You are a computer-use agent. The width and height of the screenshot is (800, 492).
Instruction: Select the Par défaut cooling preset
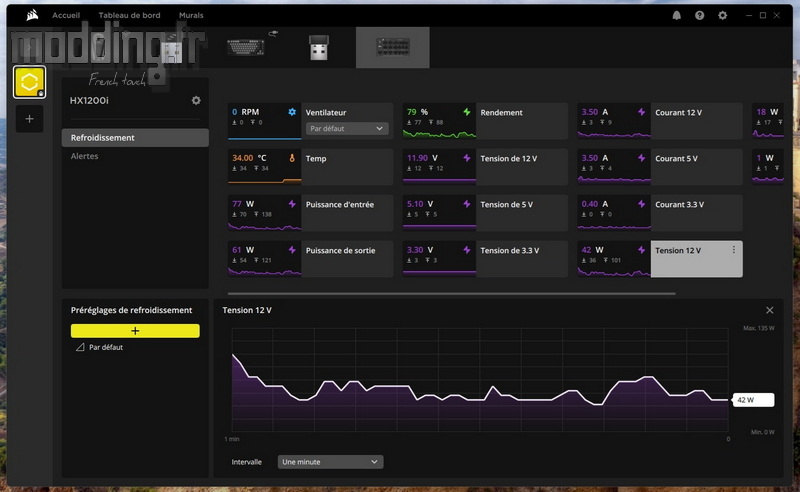click(106, 347)
